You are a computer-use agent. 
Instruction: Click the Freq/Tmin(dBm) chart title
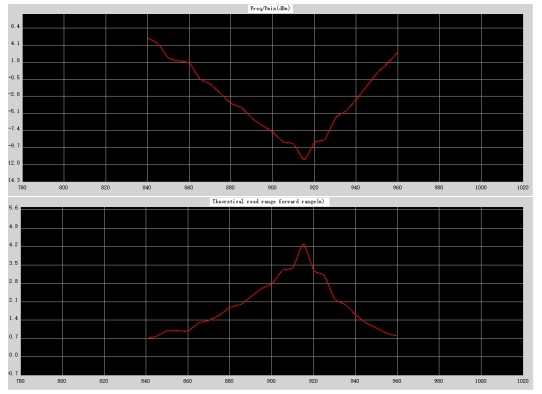click(270, 9)
